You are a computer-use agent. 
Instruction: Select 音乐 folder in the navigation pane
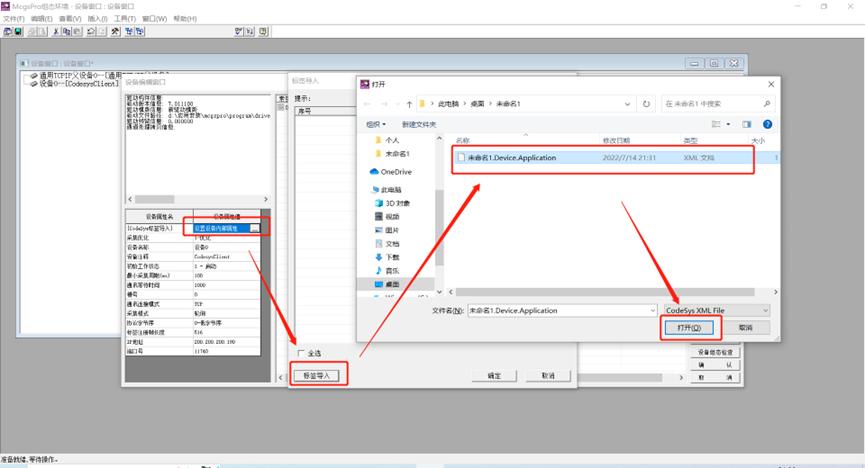pos(387,270)
